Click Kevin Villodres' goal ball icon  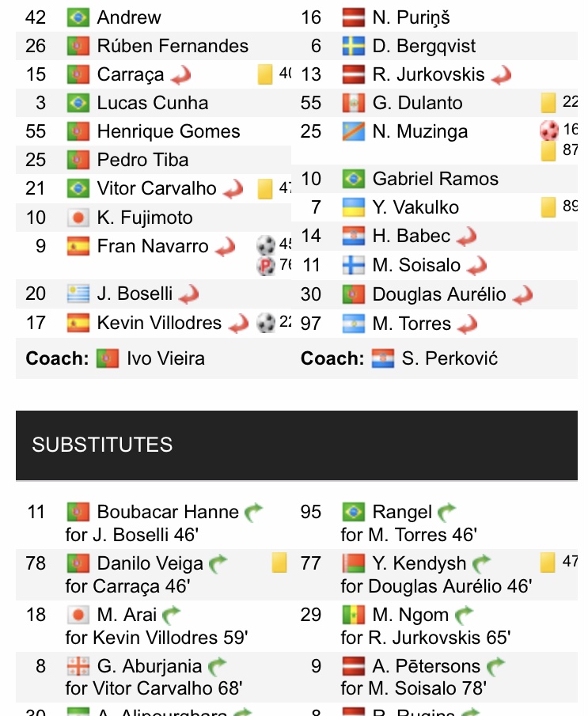coord(266,323)
